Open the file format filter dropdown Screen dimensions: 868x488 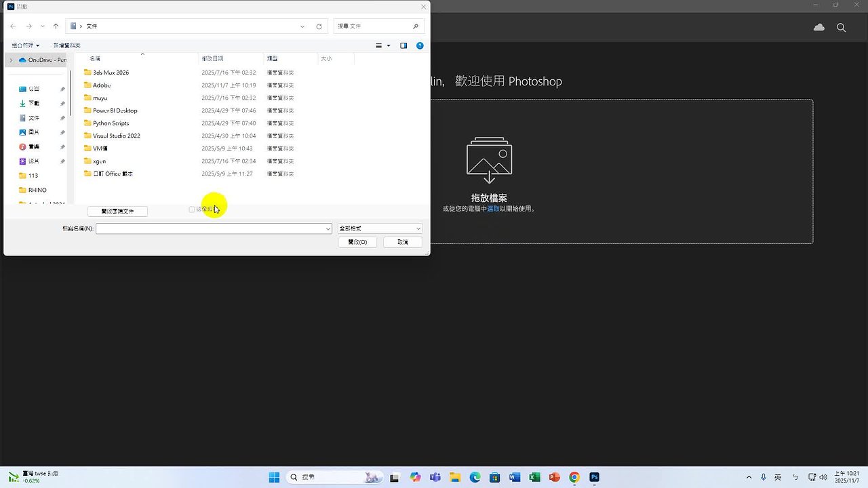[380, 229]
